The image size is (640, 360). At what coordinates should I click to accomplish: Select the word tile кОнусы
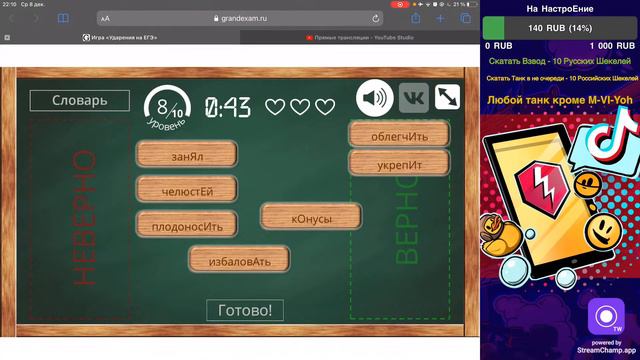(311, 216)
